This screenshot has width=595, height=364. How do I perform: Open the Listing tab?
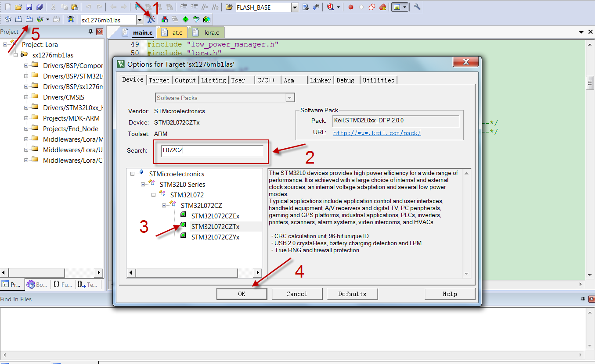(x=213, y=80)
